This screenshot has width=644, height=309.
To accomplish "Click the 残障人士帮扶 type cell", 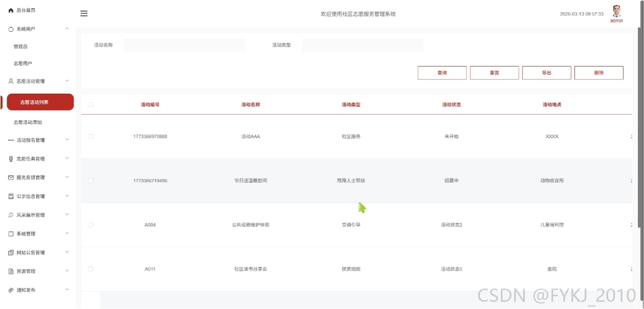I will (x=351, y=181).
